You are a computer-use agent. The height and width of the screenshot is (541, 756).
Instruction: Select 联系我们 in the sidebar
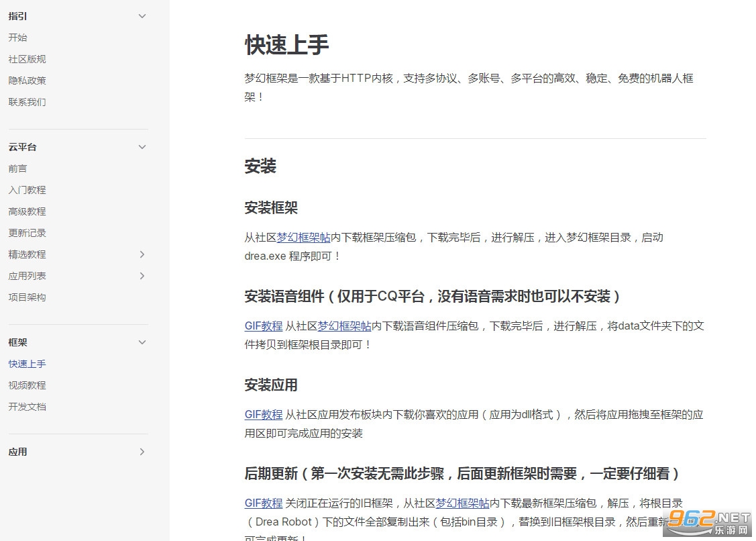(x=28, y=102)
